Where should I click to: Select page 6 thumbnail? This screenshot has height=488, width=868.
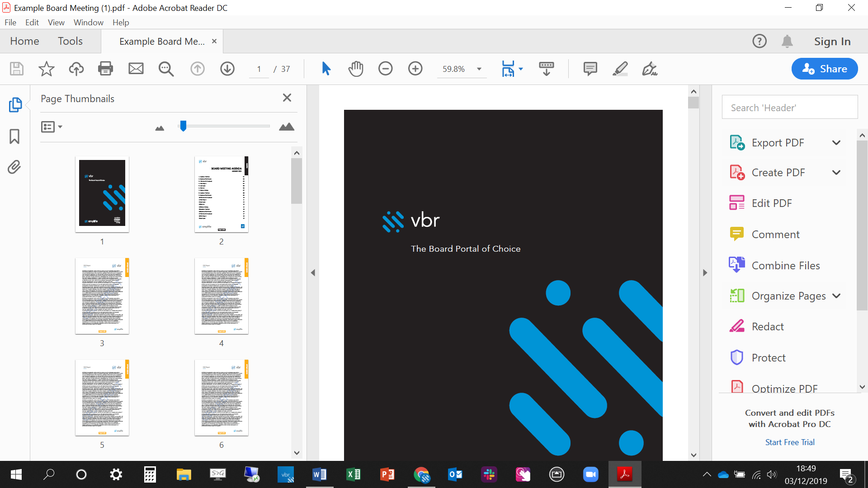[222, 398]
